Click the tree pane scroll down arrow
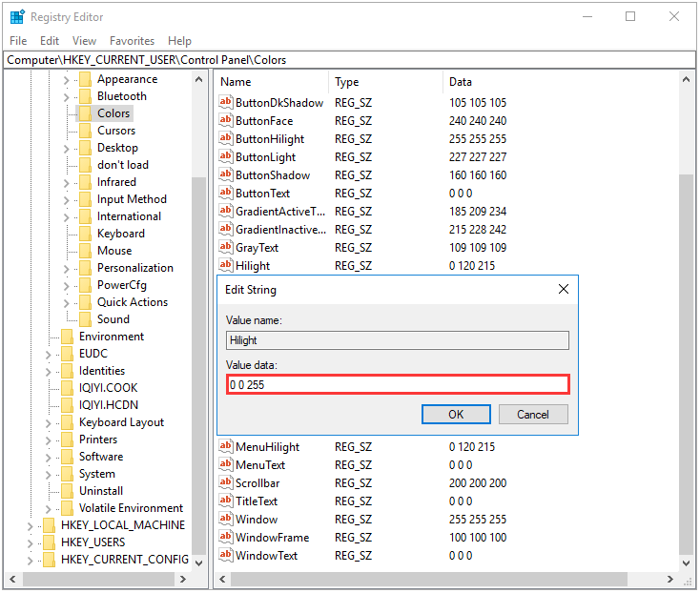The width and height of the screenshot is (700, 593). [199, 562]
